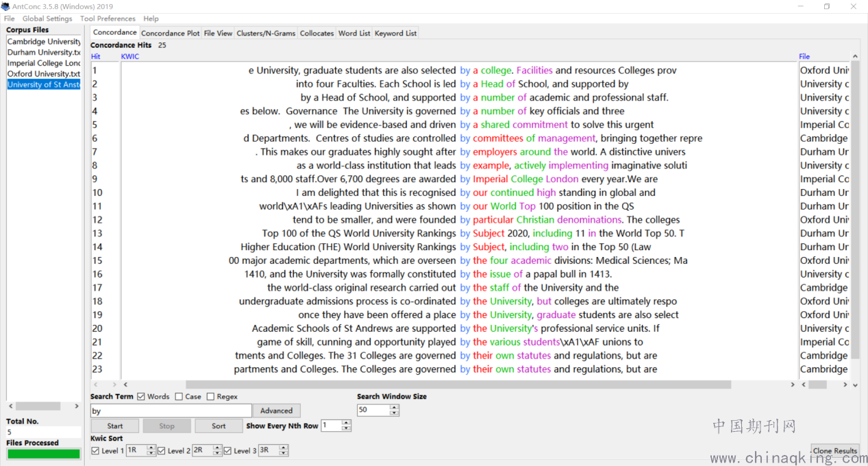Click the File column scroll right arrow

pos(845,385)
